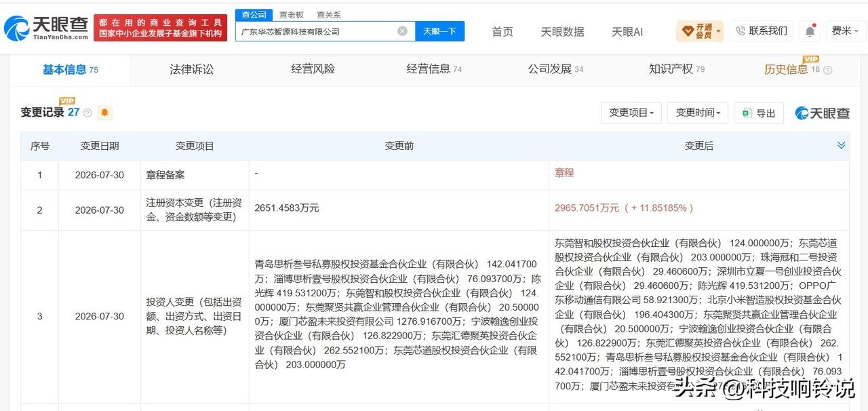This screenshot has height=411, width=868.
Task: Click the orange alert bell beside 变更记录
Action: click(x=105, y=113)
